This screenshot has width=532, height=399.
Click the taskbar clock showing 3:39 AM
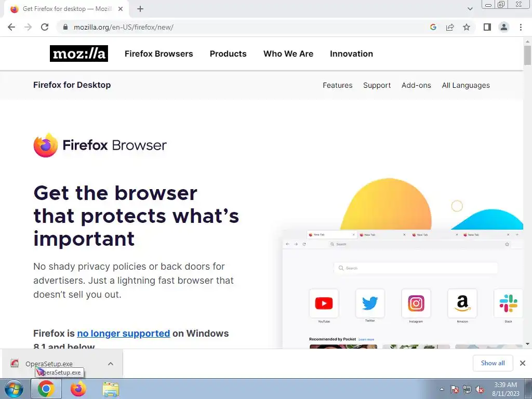click(506, 389)
